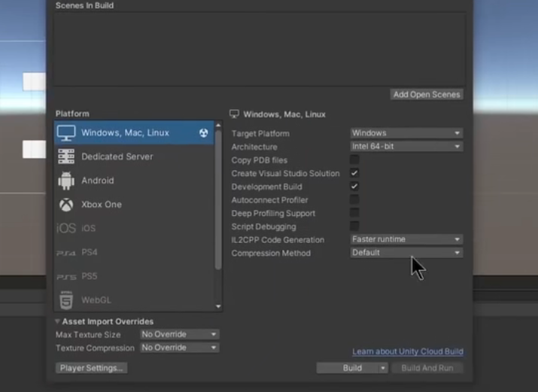Open the Target Platform dropdown
The image size is (538, 392).
tap(406, 133)
